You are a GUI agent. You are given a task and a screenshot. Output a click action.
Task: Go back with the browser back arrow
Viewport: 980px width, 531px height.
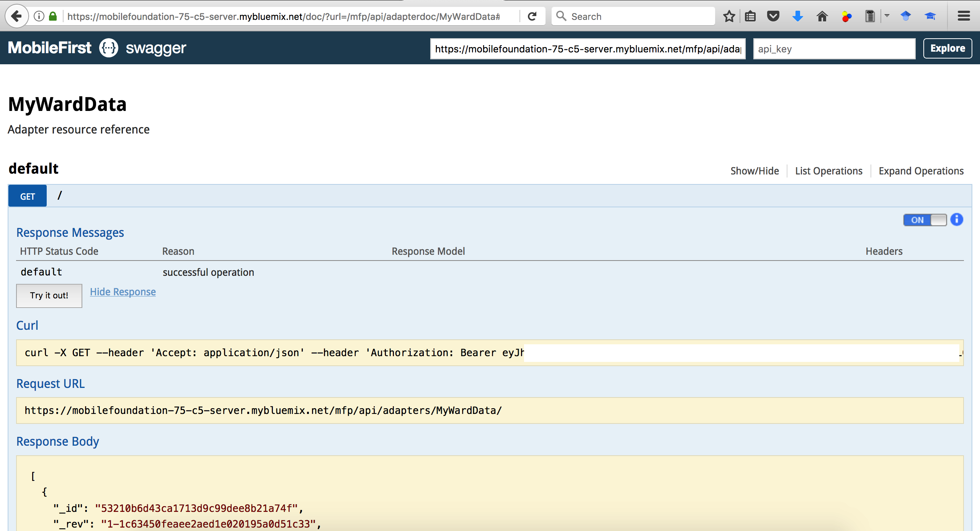[x=16, y=16]
